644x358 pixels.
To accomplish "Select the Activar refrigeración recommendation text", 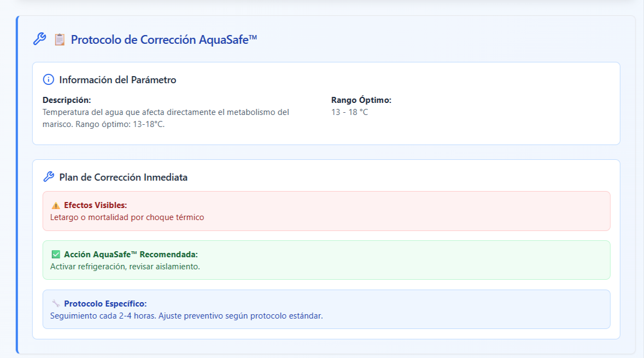I will tap(125, 267).
